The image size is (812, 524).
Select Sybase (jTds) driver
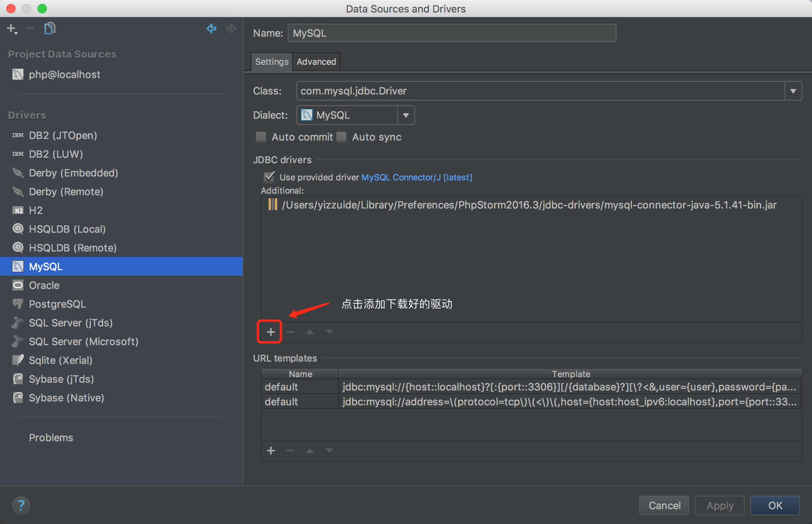tap(121, 379)
